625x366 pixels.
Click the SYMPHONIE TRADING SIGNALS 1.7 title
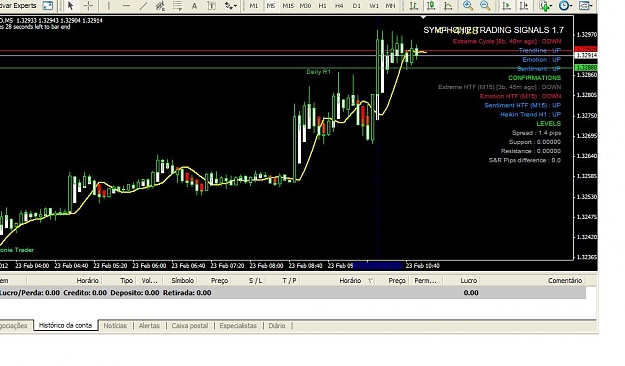tap(493, 30)
